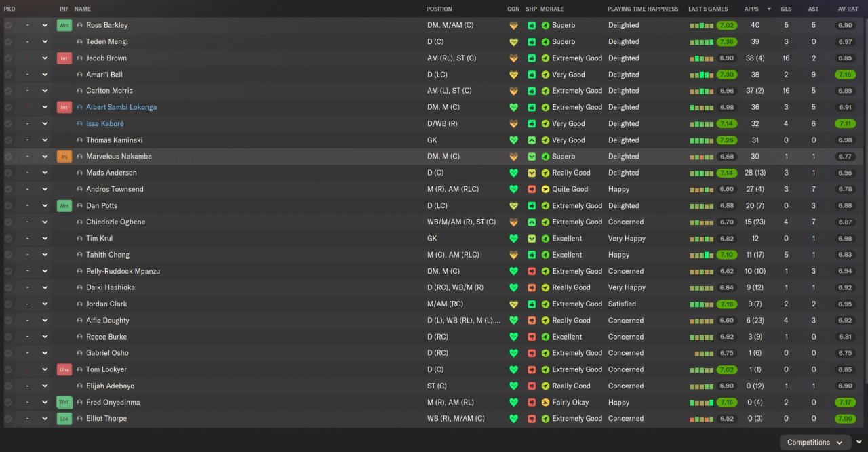Click Amari'i Bell's last five games bar
The width and height of the screenshot is (868, 452).
[x=701, y=75]
